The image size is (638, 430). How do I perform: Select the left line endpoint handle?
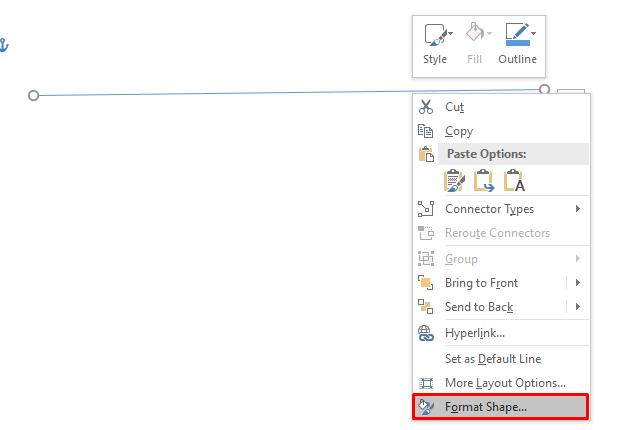click(x=33, y=96)
